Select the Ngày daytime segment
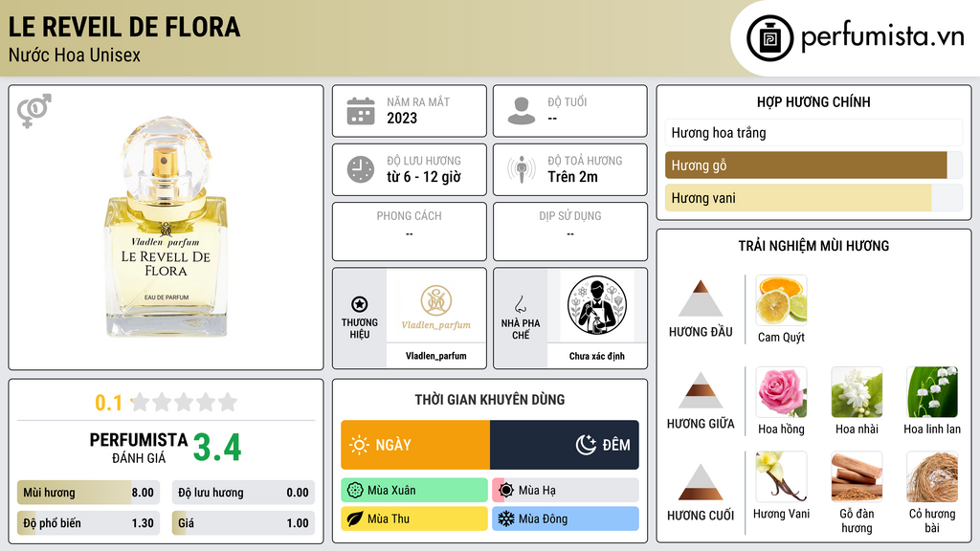Screen dimensions: 980x551 pyautogui.click(x=415, y=445)
